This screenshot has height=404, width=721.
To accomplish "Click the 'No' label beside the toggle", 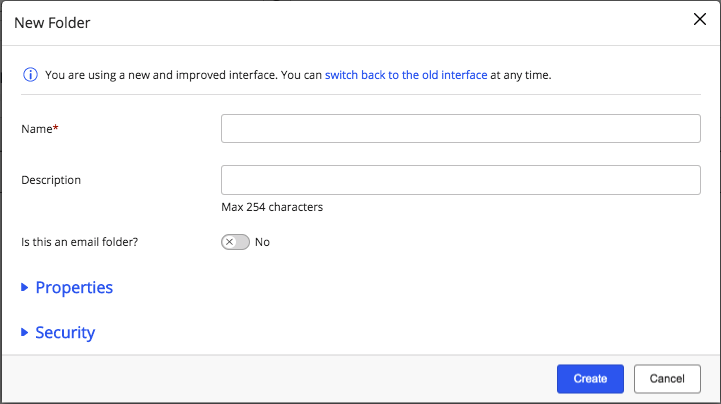I will (x=263, y=242).
